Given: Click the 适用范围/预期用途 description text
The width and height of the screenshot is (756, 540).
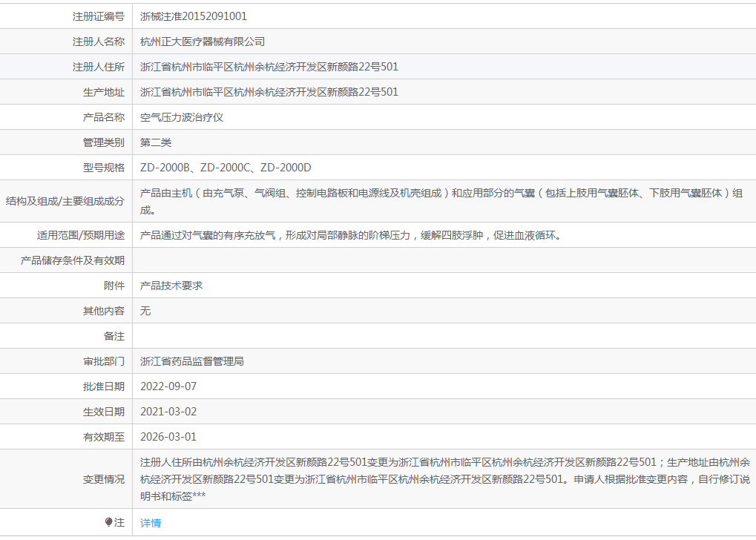Looking at the screenshot, I should [350, 235].
